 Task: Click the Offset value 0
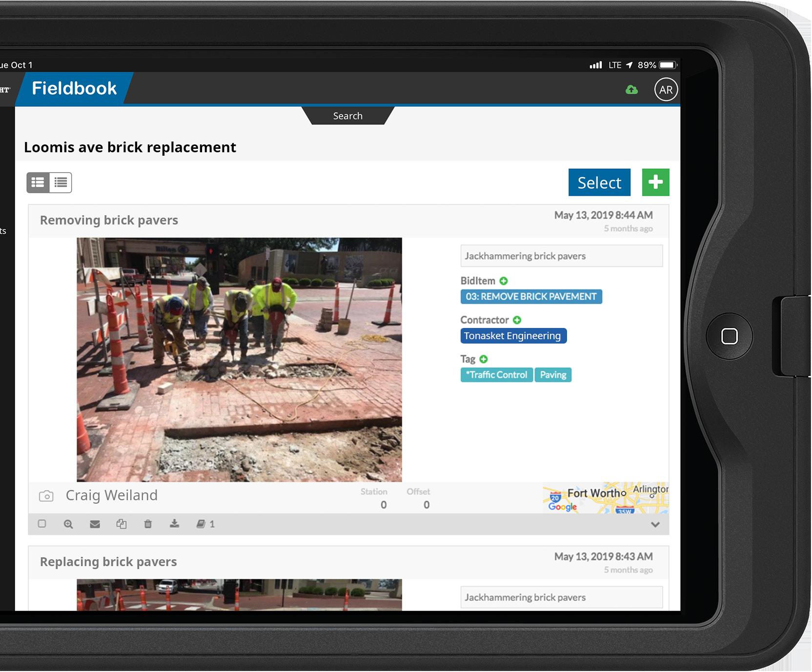[426, 505]
